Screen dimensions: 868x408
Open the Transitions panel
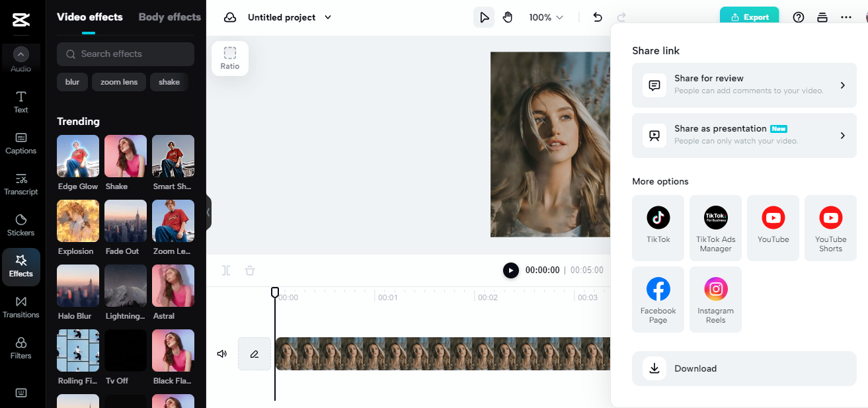pyautogui.click(x=21, y=307)
